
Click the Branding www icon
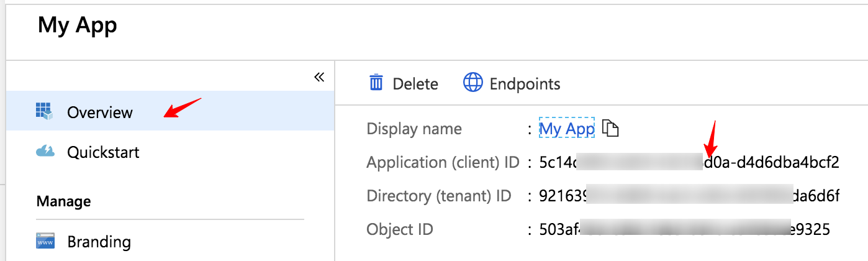coord(45,241)
